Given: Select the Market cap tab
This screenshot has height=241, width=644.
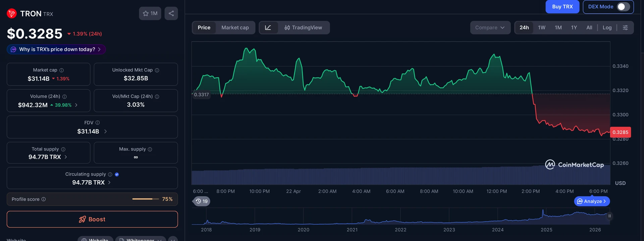Looking at the screenshot, I should click(x=235, y=27).
